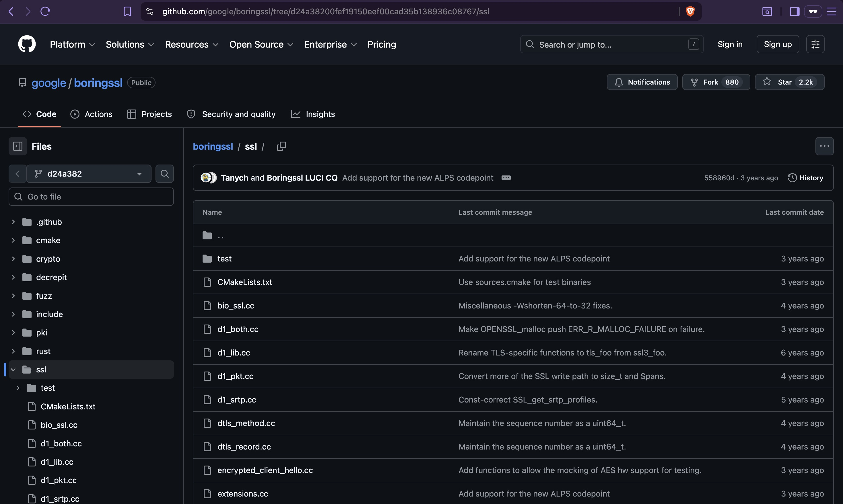
Task: Open the 'Use sources.cmake for test binaries' commit
Action: pos(525,282)
